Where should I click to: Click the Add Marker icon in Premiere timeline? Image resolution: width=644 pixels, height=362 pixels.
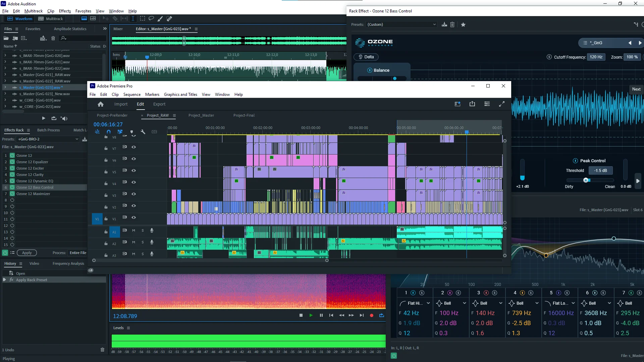[131, 132]
